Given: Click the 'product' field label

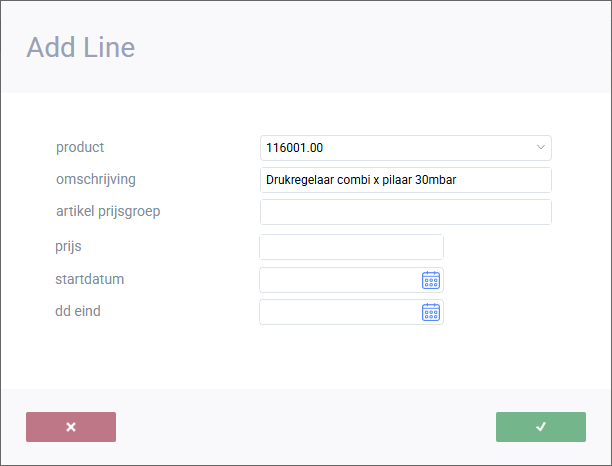Looking at the screenshot, I should pyautogui.click(x=80, y=147).
